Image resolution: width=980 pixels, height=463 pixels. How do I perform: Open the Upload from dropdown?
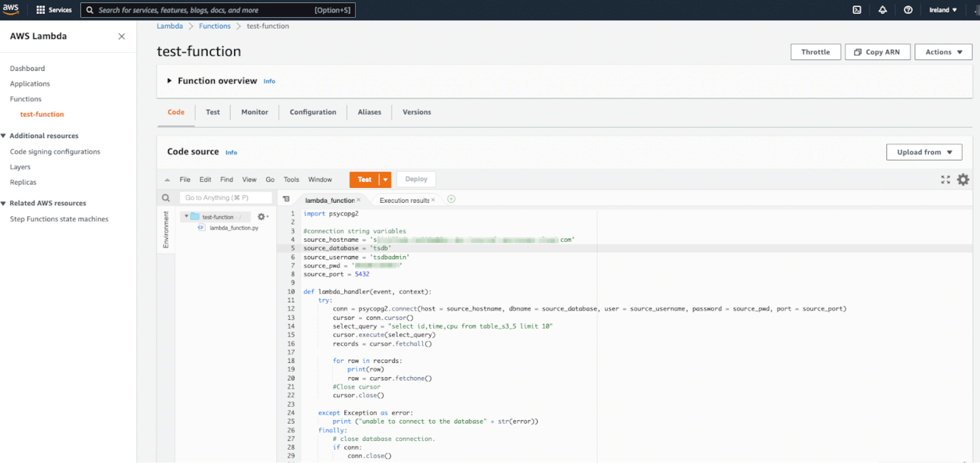click(x=924, y=152)
